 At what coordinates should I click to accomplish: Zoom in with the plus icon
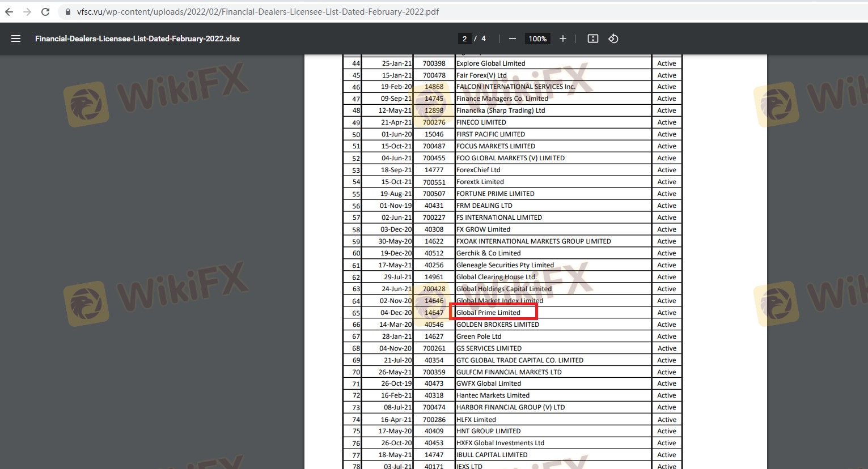[562, 39]
